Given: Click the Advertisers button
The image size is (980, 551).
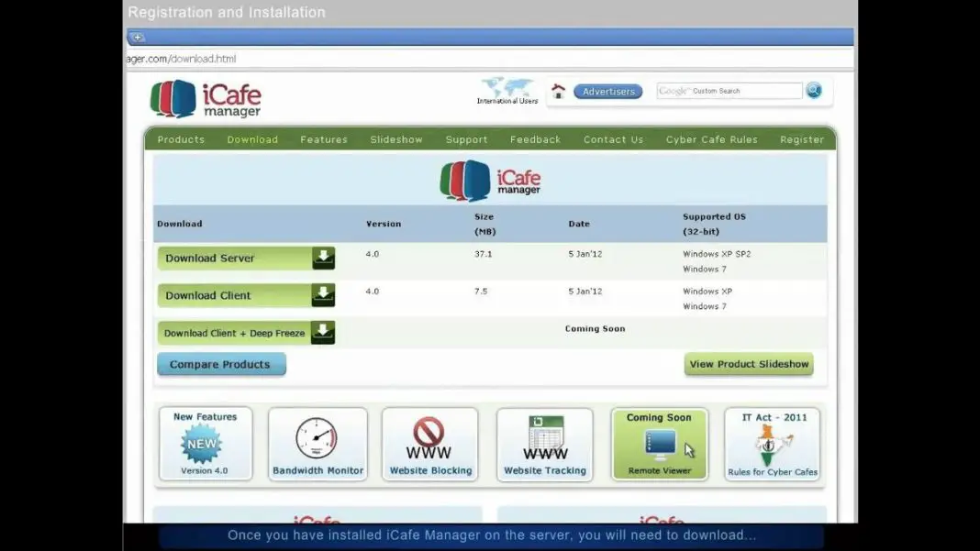Looking at the screenshot, I should pos(608,91).
